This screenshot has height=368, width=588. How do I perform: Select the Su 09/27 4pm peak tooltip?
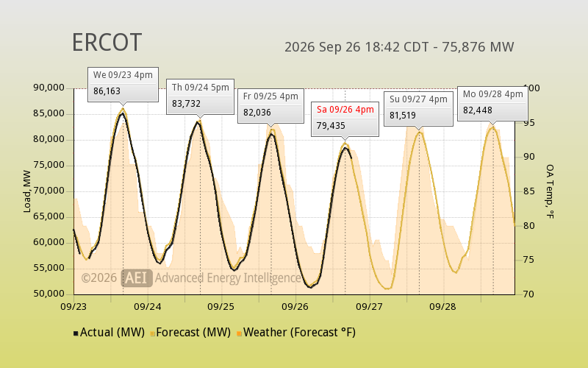click(418, 108)
